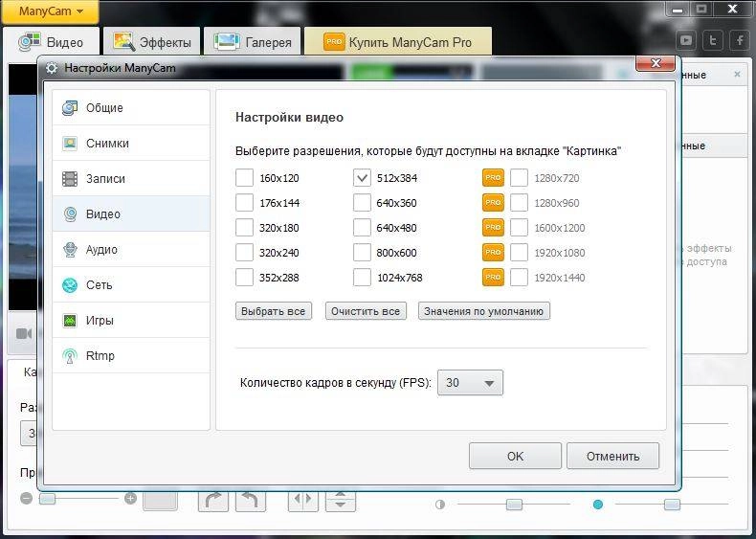Click the PRO badge beside 1600x1200

(493, 227)
